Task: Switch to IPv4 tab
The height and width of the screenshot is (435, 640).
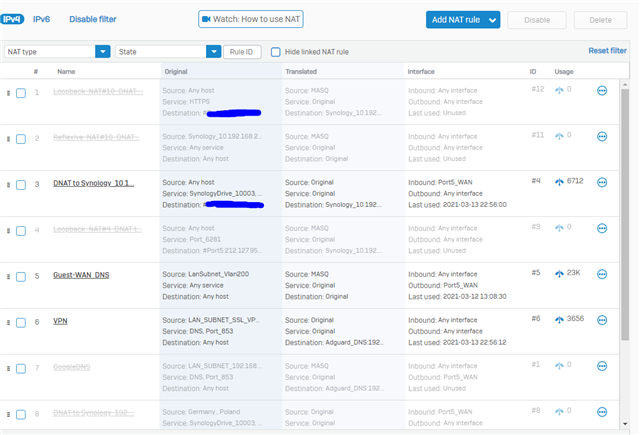Action: tap(12, 19)
